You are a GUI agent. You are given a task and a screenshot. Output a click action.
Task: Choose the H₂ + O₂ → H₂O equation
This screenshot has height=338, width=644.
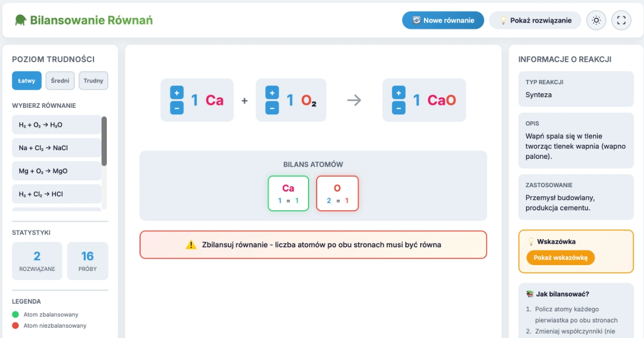(x=56, y=125)
